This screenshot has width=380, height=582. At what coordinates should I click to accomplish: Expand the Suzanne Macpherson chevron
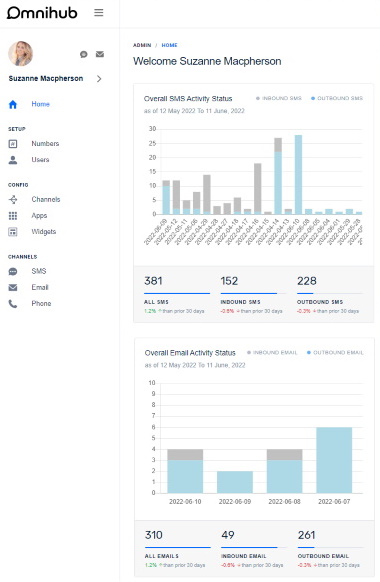(x=99, y=79)
